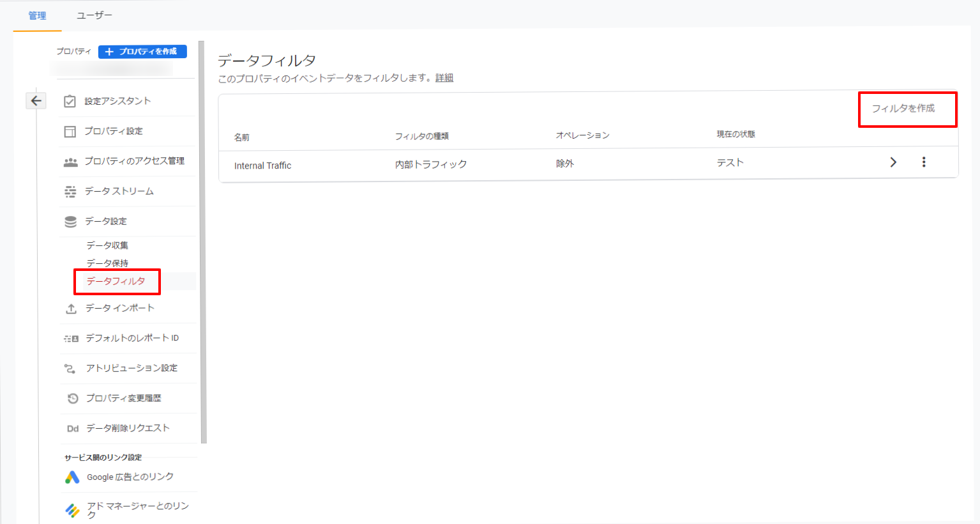The image size is (980, 524).
Task: Collapse the データ設定 menu section
Action: [106, 221]
